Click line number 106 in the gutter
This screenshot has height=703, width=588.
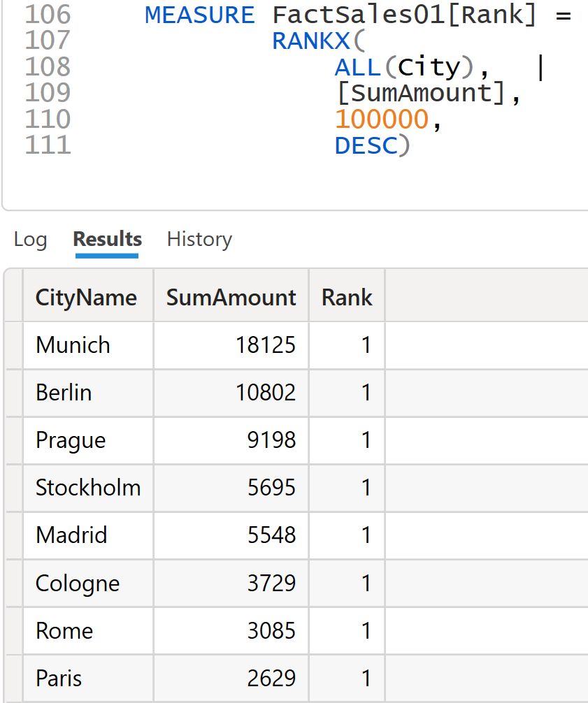48,15
